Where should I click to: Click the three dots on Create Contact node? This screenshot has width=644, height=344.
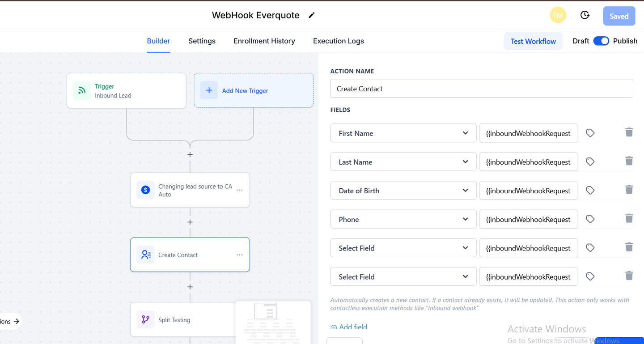tap(239, 255)
